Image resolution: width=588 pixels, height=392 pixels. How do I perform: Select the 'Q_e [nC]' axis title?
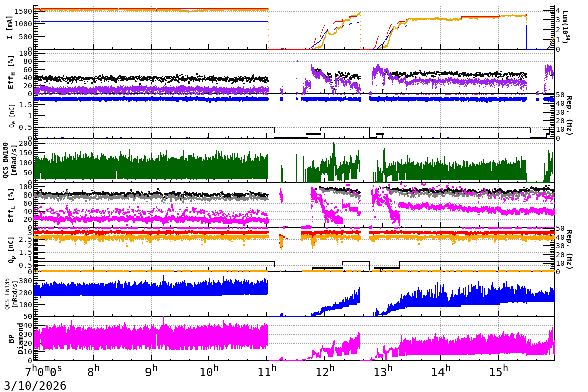pyautogui.click(x=12, y=116)
